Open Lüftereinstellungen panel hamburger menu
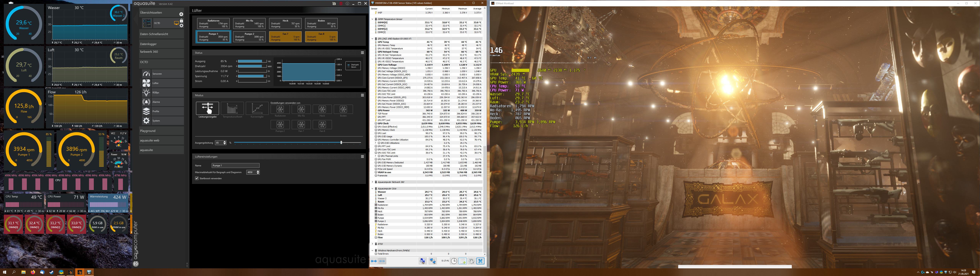This screenshot has height=276, width=980. [x=362, y=156]
